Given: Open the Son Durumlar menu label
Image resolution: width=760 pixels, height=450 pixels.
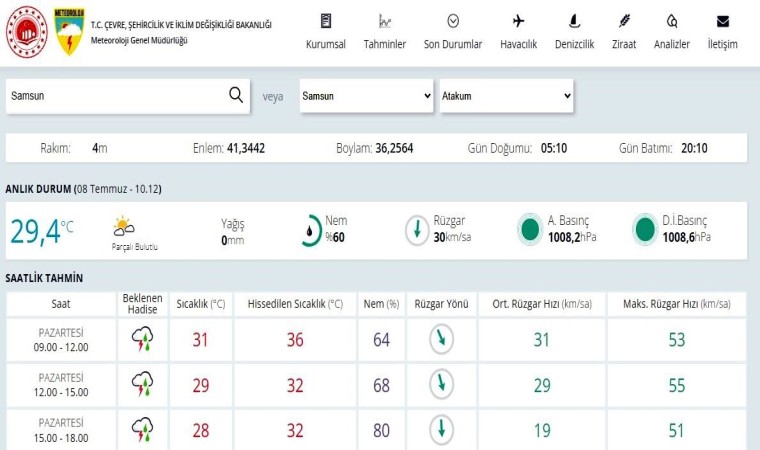Looking at the screenshot, I should [453, 44].
